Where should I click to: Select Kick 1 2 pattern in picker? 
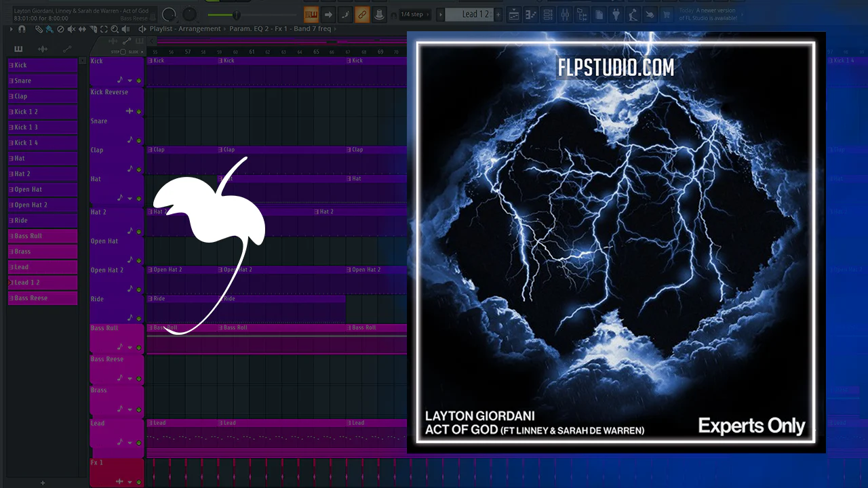43,112
